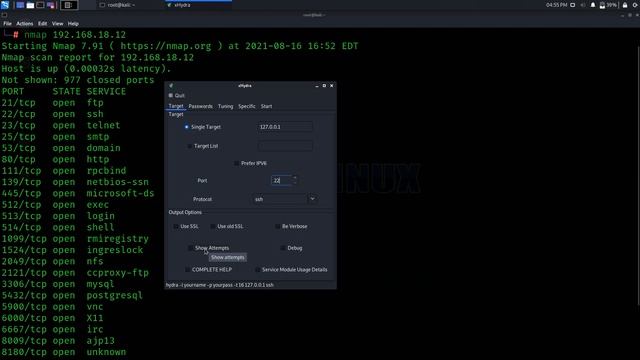640x360 pixels.
Task: Minimize the xHydra window
Action: pos(317,86)
